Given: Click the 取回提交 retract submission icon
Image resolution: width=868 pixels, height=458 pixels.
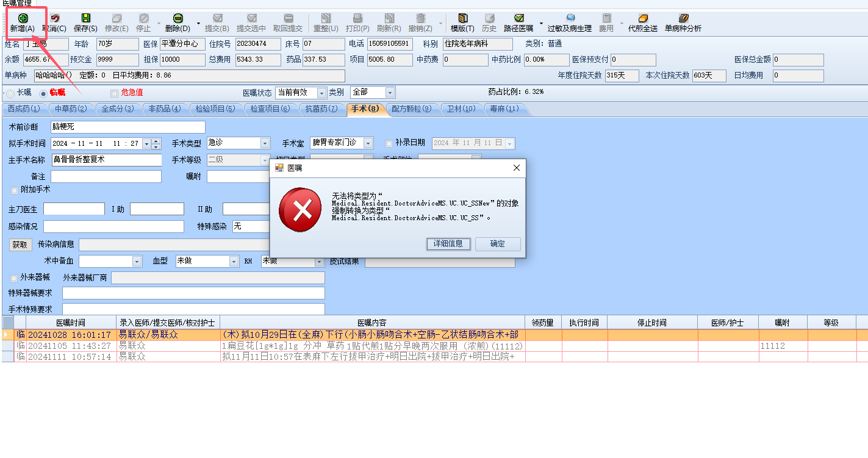Looking at the screenshot, I should (x=288, y=18).
